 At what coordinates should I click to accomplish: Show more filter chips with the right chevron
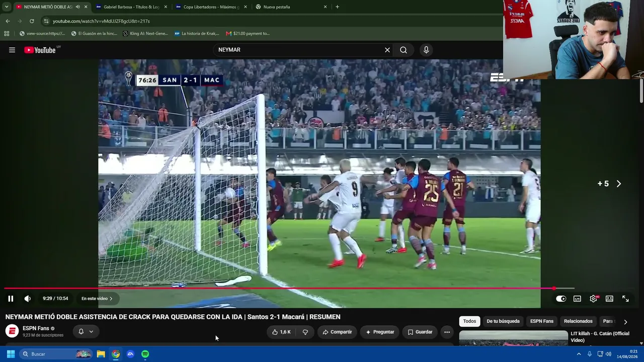coord(625,322)
